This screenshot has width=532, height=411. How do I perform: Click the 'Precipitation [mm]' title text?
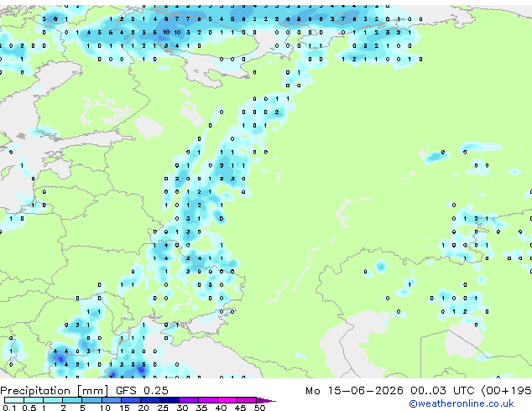pos(55,391)
